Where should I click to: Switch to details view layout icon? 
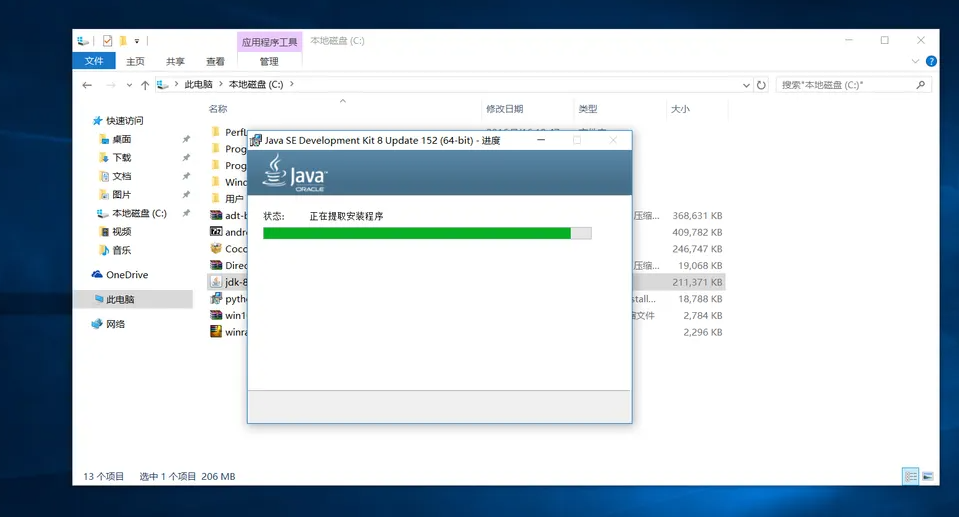click(911, 476)
